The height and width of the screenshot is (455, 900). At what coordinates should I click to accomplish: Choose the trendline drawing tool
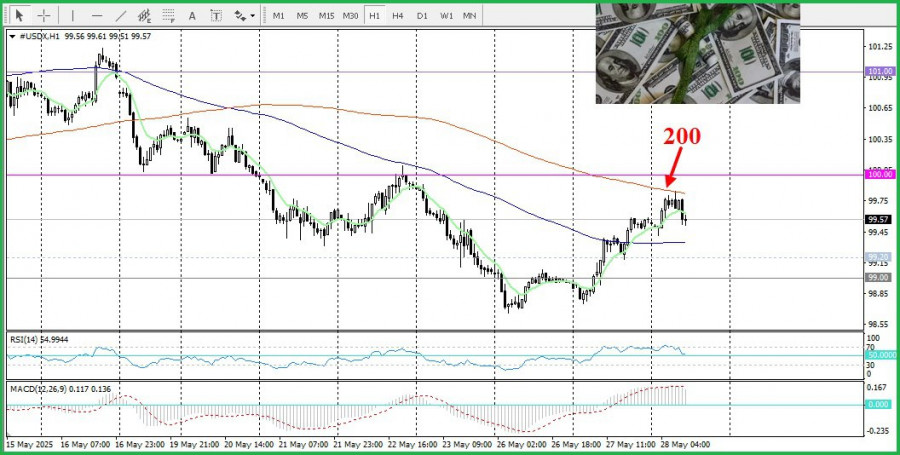121,15
